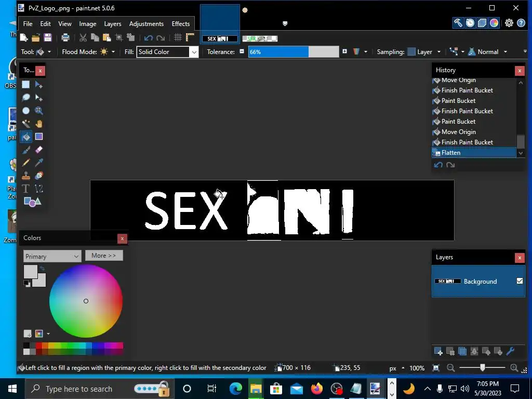Select the Color Picker eyedropper tool

click(38, 163)
